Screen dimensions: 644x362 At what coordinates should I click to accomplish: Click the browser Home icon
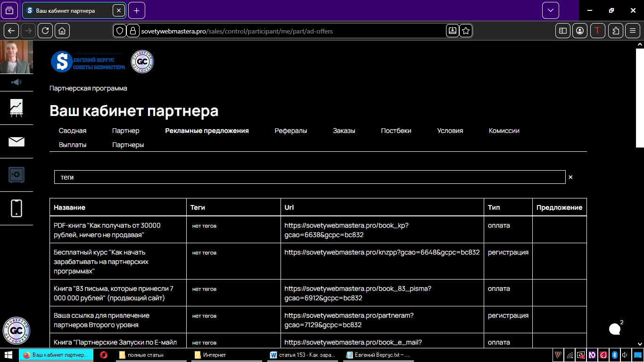(62, 31)
